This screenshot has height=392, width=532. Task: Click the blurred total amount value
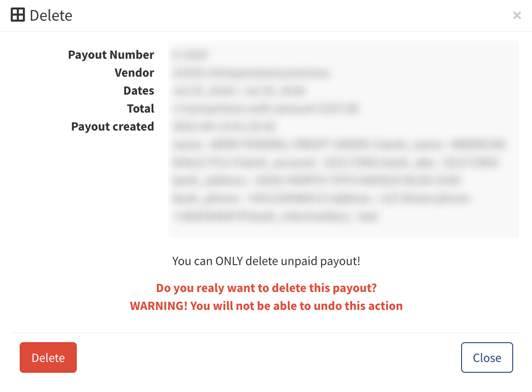click(266, 109)
